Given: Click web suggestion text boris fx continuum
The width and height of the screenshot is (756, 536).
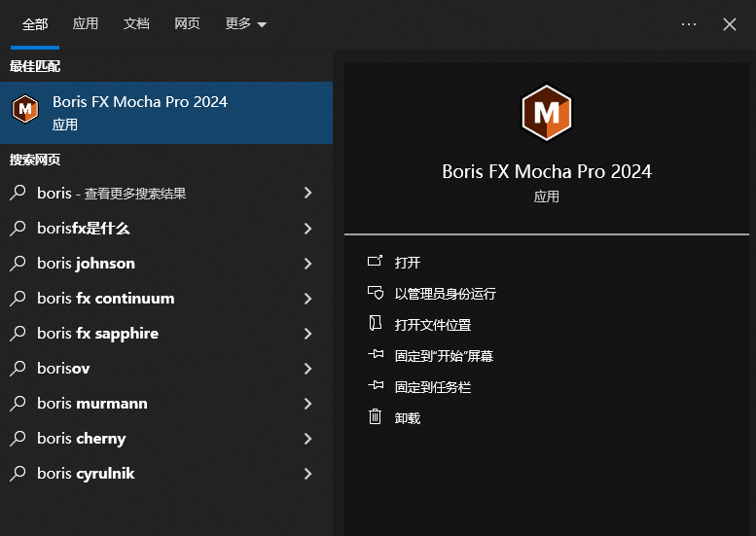Looking at the screenshot, I should [106, 299].
